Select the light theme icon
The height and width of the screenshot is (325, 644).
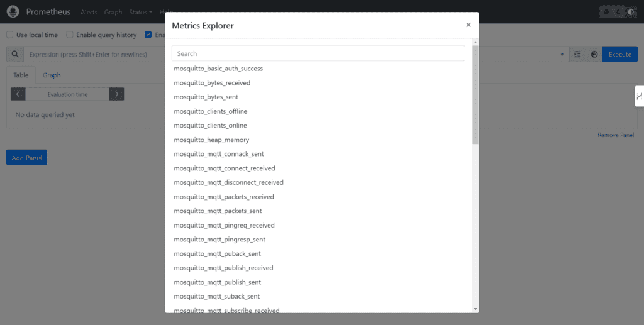(606, 12)
